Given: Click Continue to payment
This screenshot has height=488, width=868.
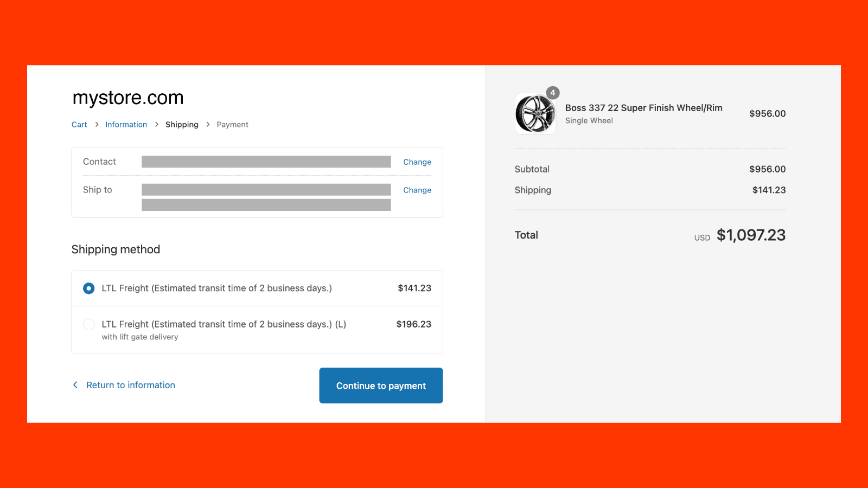Looking at the screenshot, I should (x=381, y=385).
